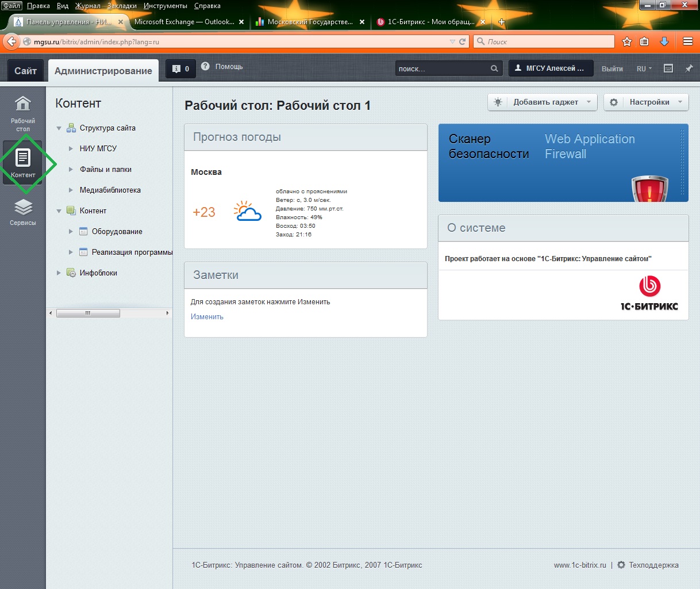
Task: Click the weather cloud icon for Москва
Action: (248, 211)
